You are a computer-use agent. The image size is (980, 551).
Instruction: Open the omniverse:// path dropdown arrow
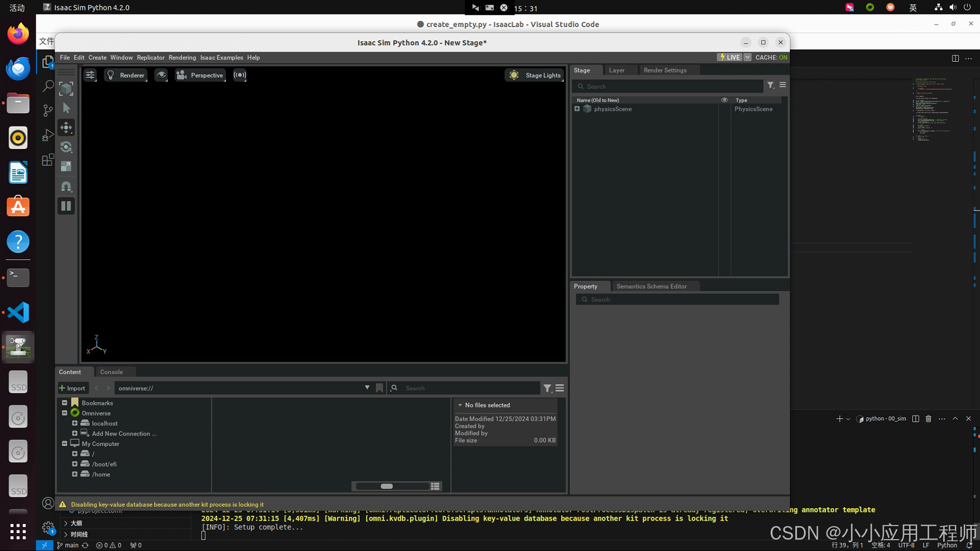[x=367, y=388]
